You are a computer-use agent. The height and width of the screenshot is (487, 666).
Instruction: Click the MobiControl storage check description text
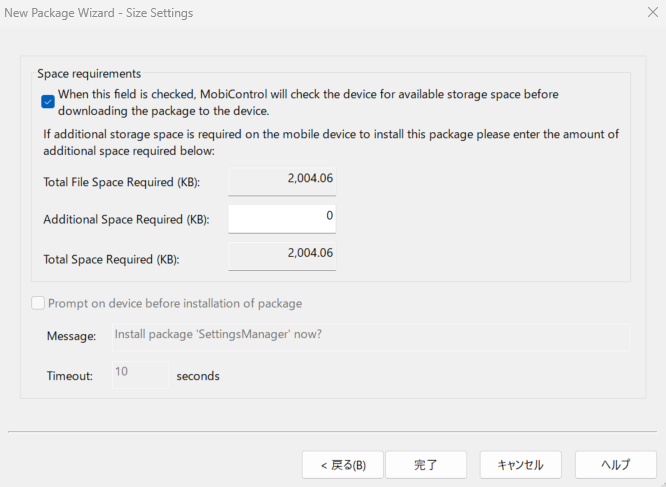tap(308, 102)
